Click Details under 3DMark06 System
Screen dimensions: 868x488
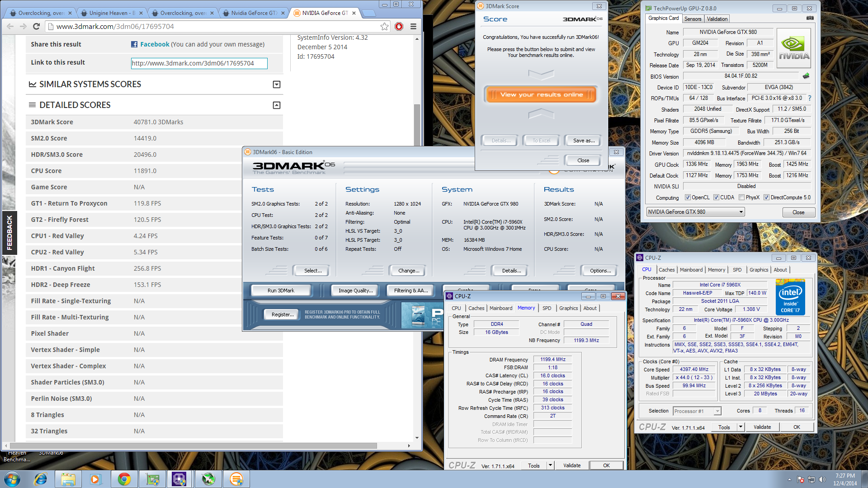coord(511,271)
